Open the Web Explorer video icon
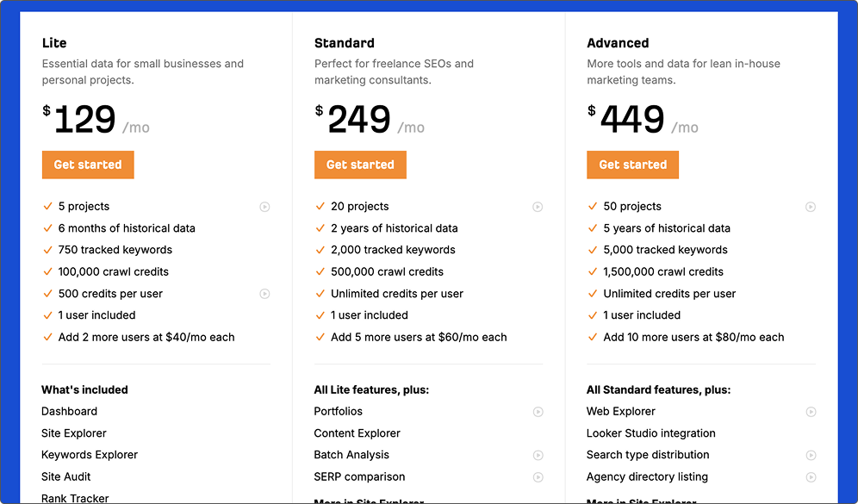Screen dimensions: 858x504 coord(811,412)
